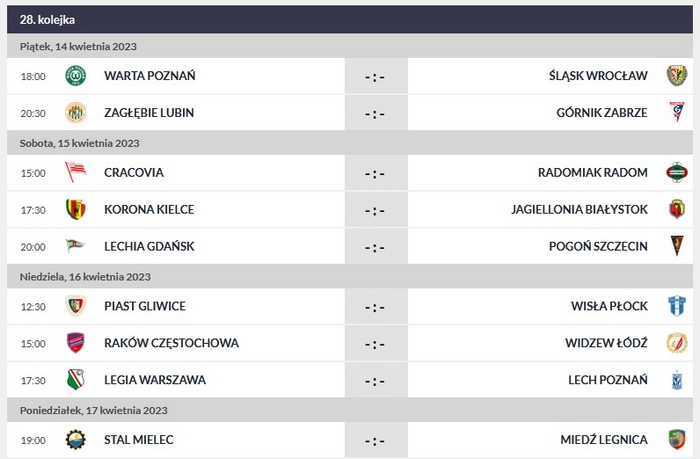Click the Raków Częstochowa club crest

75,343
